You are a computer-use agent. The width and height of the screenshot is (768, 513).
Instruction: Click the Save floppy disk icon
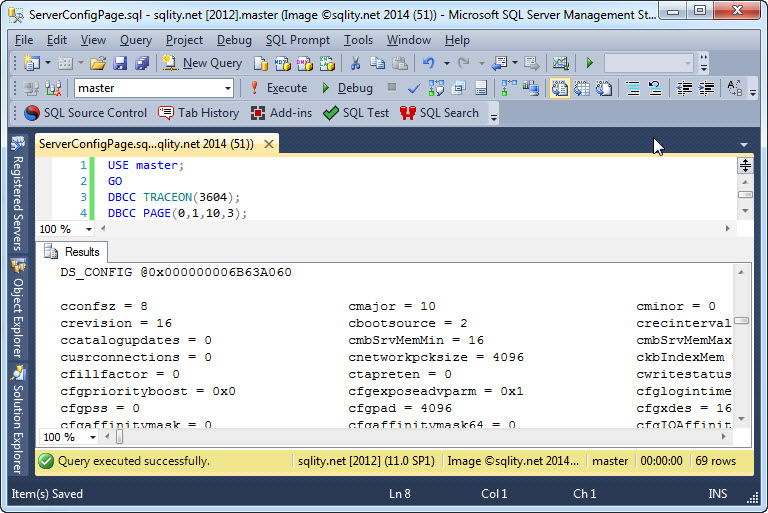pyautogui.click(x=120, y=63)
